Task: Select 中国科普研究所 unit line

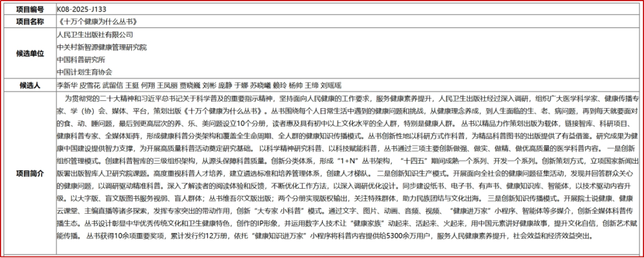Action: tap(81, 60)
